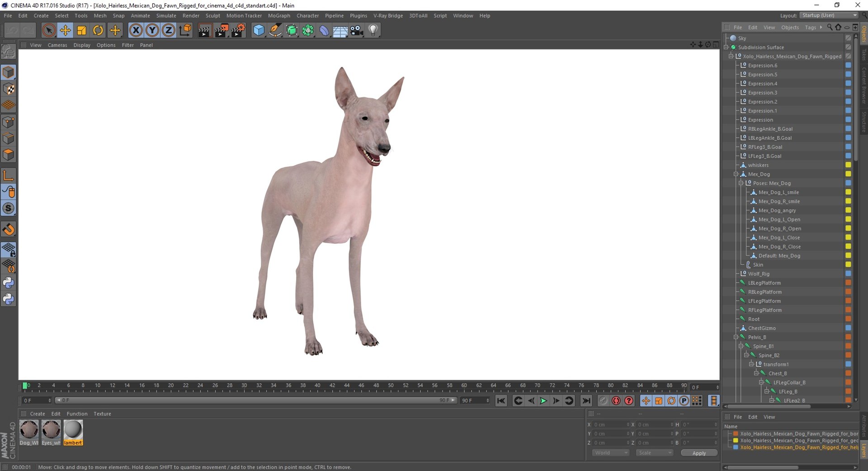The width and height of the screenshot is (868, 471).
Task: Toggle Autokeying button
Action: point(616,400)
